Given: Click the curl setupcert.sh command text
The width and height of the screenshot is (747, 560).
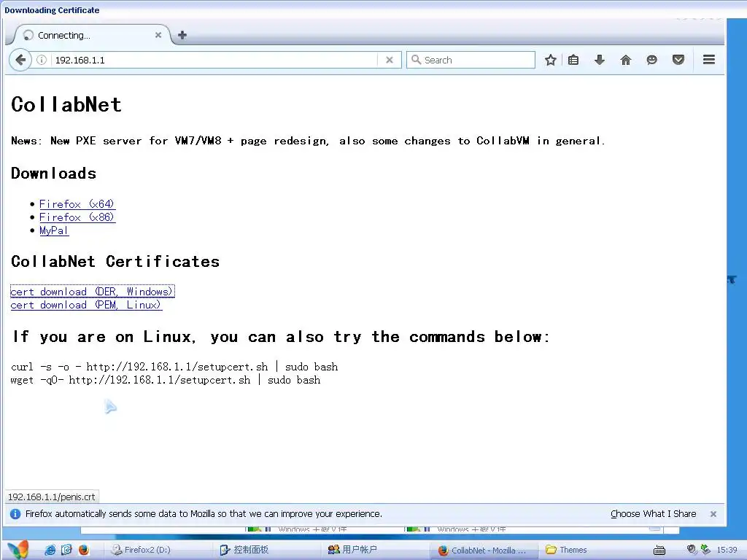Looking at the screenshot, I should (x=174, y=367).
